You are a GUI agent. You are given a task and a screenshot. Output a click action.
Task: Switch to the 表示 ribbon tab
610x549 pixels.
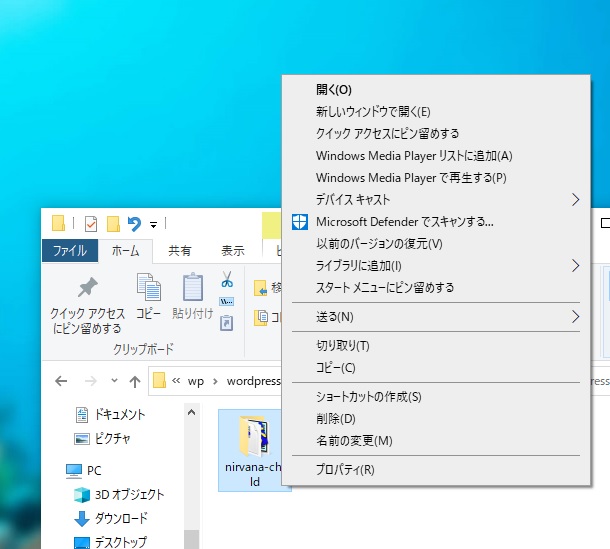[x=233, y=251]
